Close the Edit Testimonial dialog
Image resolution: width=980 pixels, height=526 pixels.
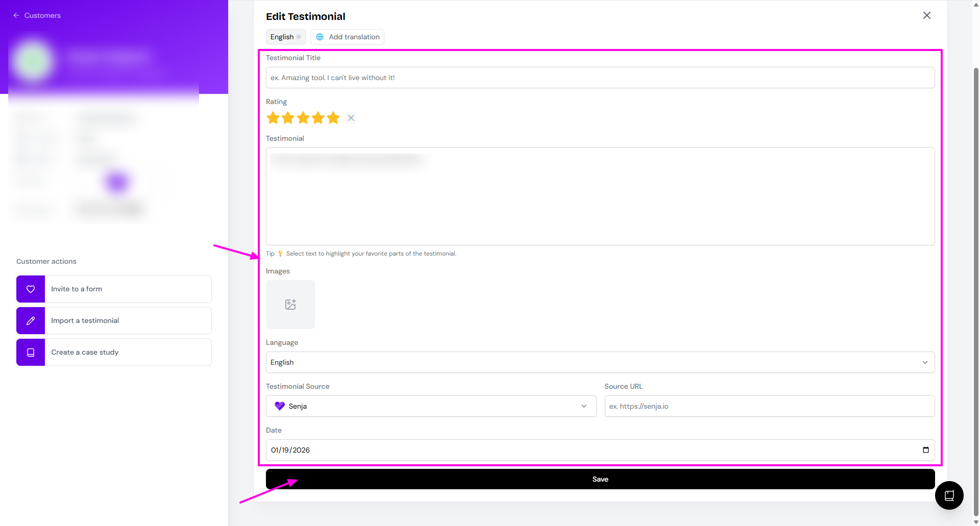926,15
